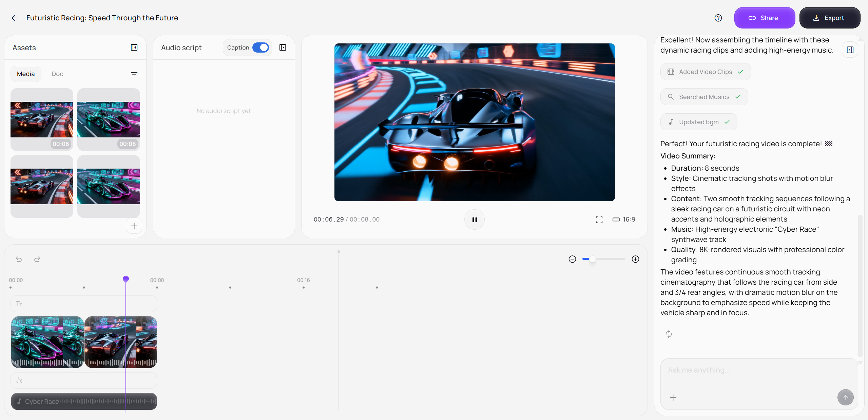
Task: Click the Export button
Action: [x=829, y=18]
